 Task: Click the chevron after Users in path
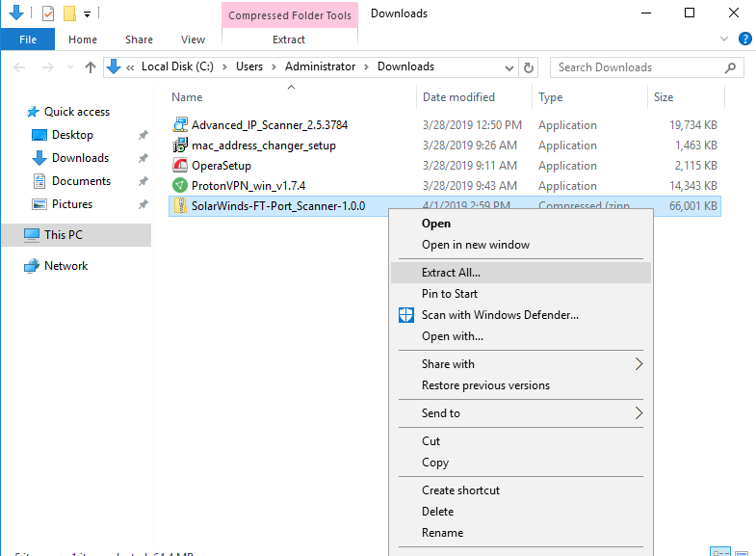(274, 67)
